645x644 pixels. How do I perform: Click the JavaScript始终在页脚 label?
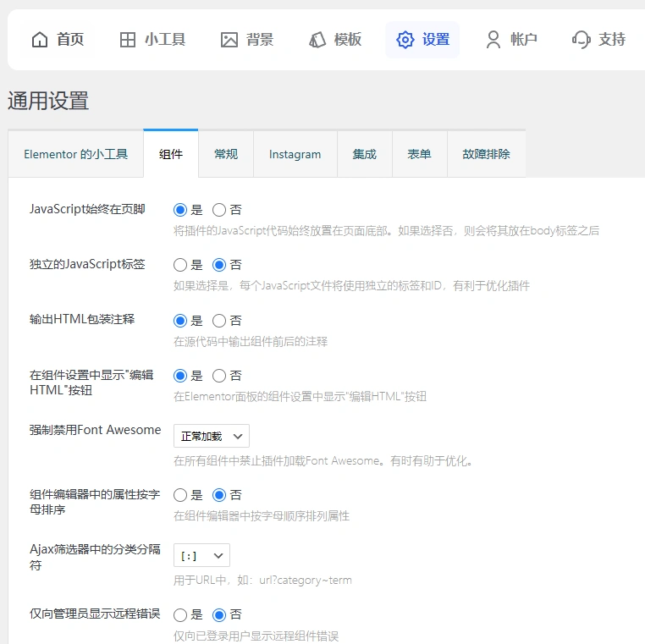87,209
